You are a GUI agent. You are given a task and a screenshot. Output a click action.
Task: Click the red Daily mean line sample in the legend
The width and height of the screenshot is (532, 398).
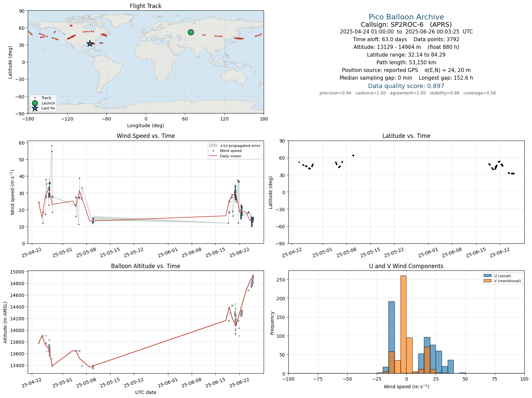tap(213, 156)
